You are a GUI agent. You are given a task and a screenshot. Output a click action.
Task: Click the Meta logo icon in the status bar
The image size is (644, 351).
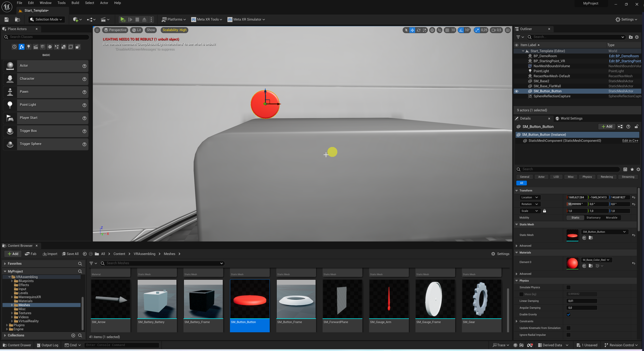point(529,345)
